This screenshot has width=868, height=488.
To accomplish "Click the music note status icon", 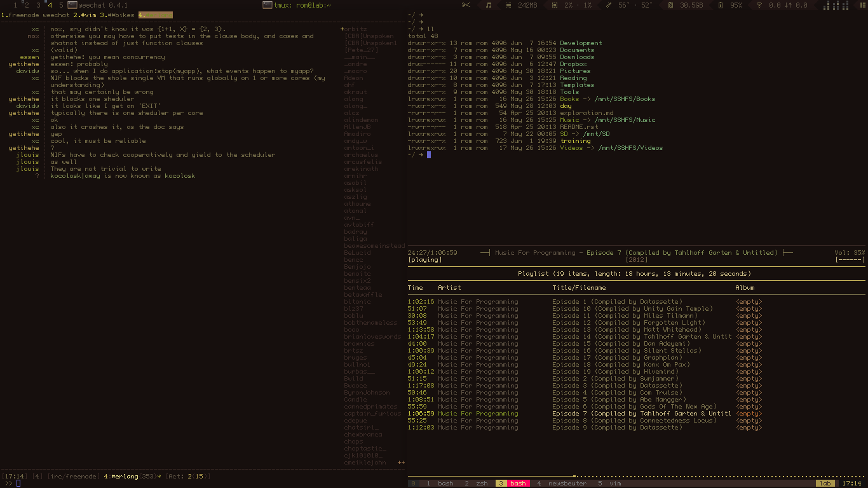I will (x=489, y=5).
